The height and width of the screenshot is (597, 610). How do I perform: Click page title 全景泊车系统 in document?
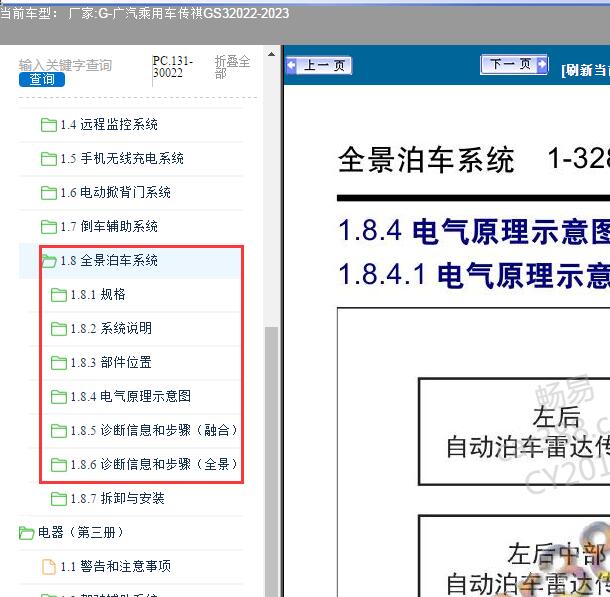tap(426, 159)
